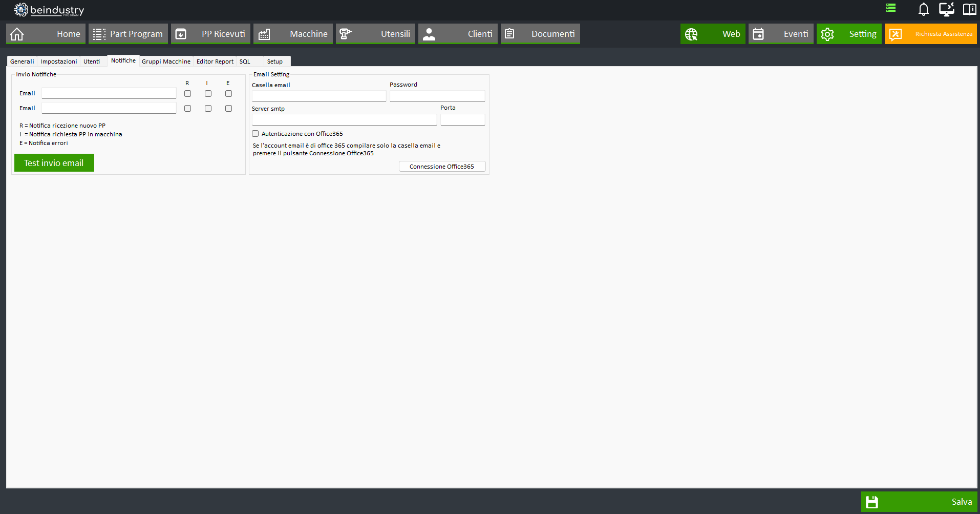Enable R notification for second Email row
Viewport: 980px width, 514px height.
point(187,108)
